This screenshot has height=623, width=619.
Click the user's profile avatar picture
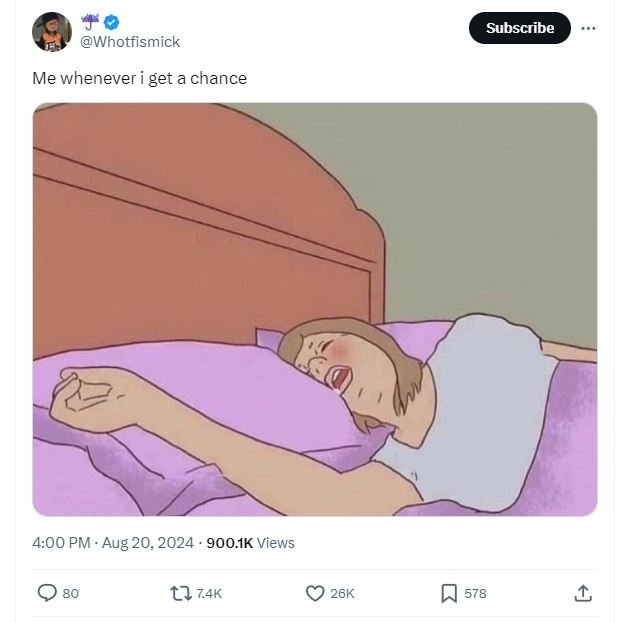tap(52, 32)
